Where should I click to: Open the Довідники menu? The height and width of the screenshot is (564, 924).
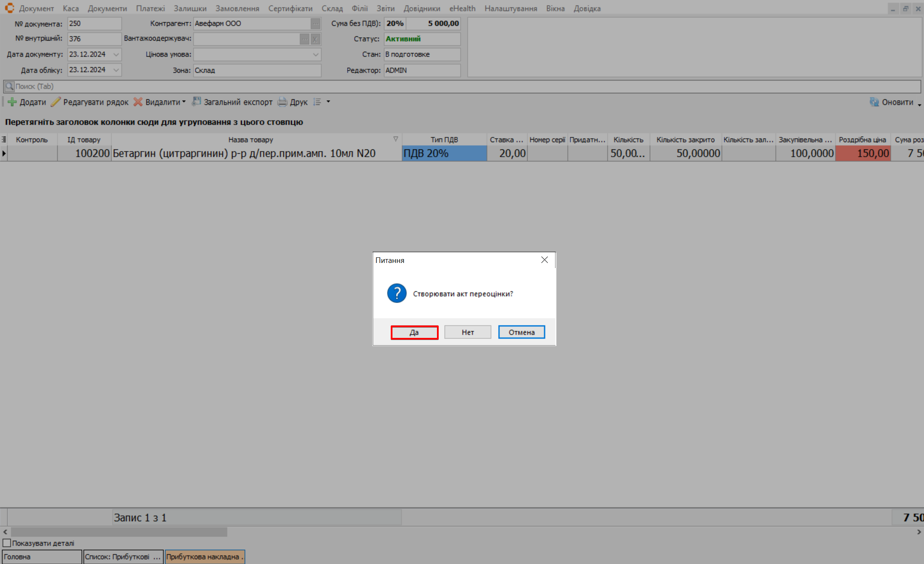coord(422,9)
